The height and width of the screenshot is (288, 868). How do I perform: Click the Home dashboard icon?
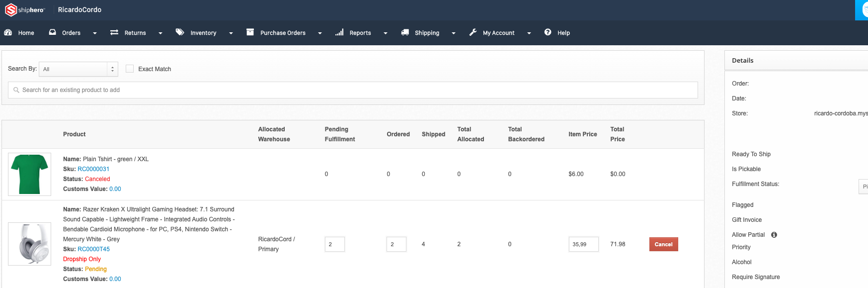8,32
